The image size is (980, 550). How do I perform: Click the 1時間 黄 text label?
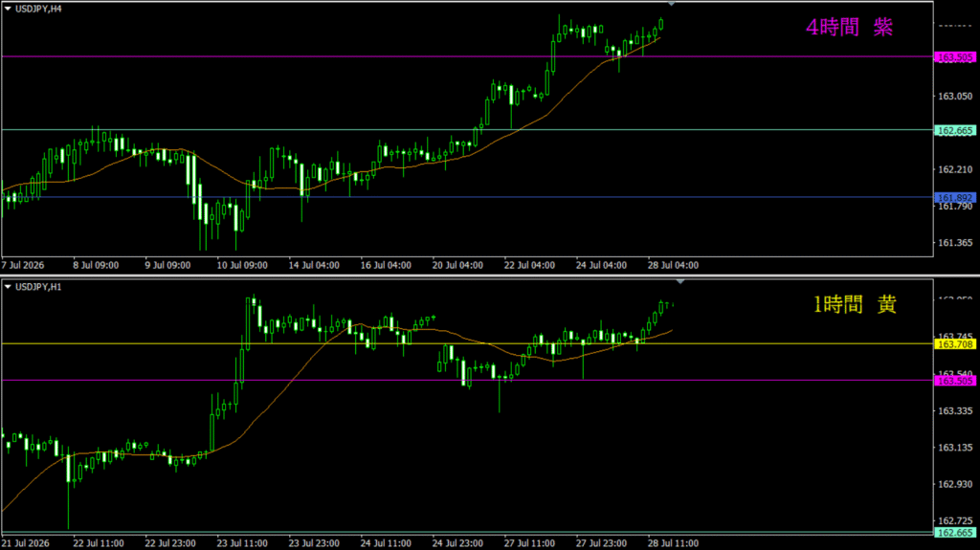pos(855,305)
